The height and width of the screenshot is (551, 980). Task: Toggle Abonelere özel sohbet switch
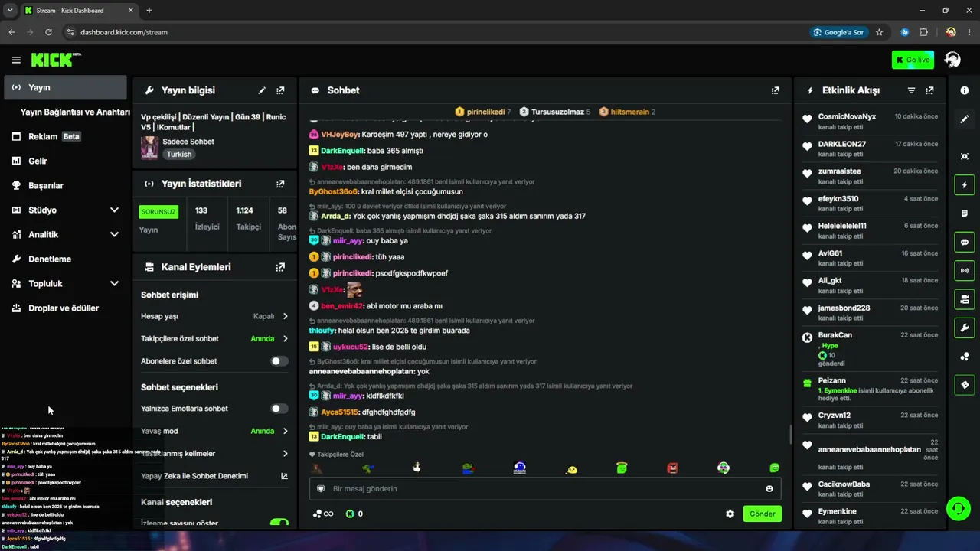pos(279,361)
